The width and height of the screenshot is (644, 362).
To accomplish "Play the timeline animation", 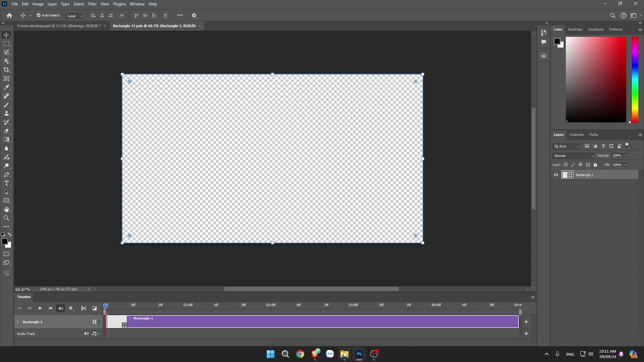I will [x=40, y=308].
